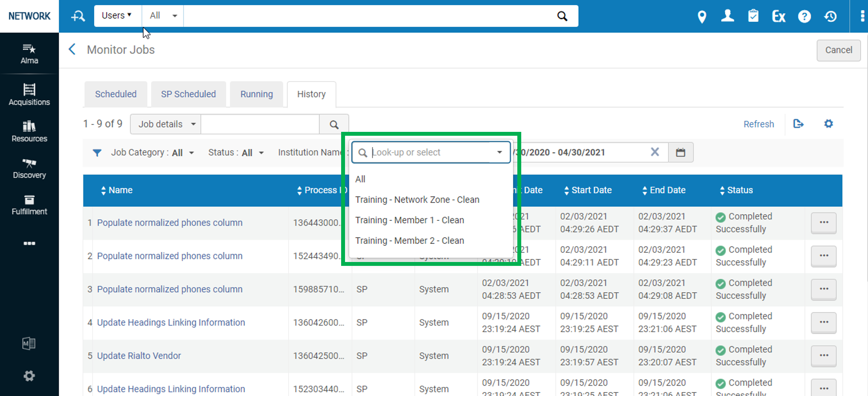This screenshot has height=396, width=868.
Task: Open the MD editor icon in sidebar
Action: pyautogui.click(x=29, y=344)
